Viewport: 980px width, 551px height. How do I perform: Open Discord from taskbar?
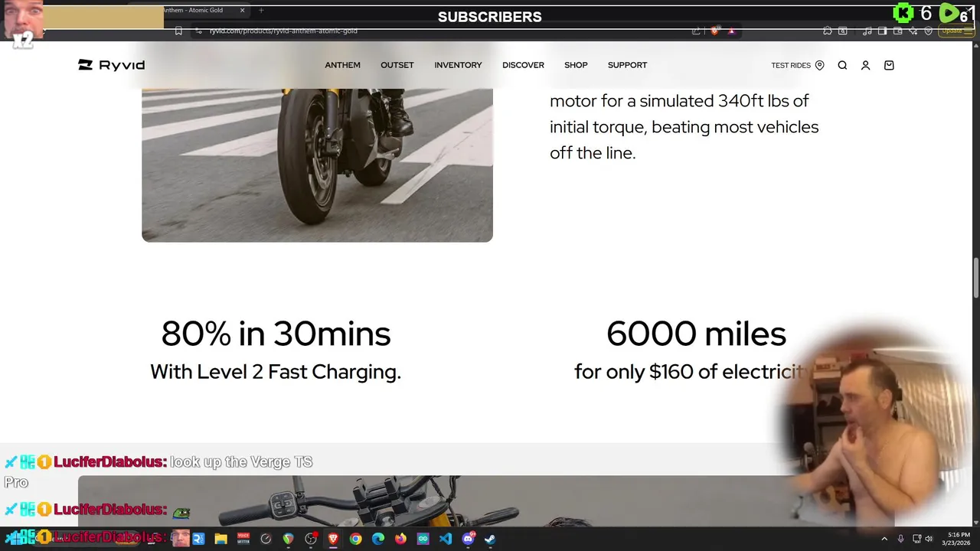tap(468, 539)
